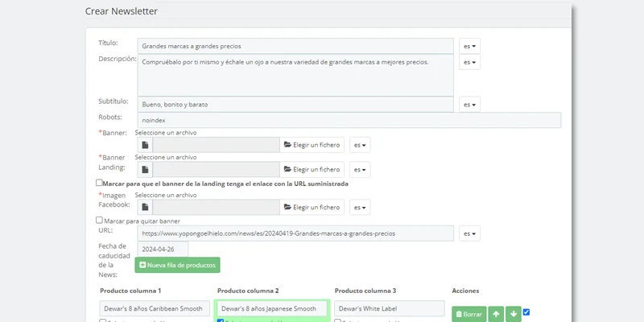Screen dimensions: 644x322
Task: Click the Acciones column header
Action: coord(465,291)
